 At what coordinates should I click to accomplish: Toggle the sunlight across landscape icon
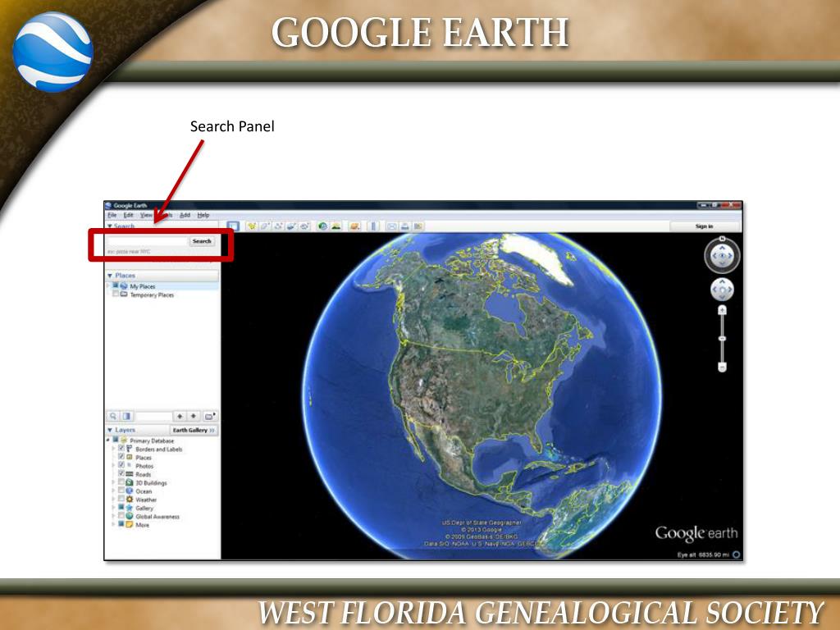pyautogui.click(x=336, y=226)
